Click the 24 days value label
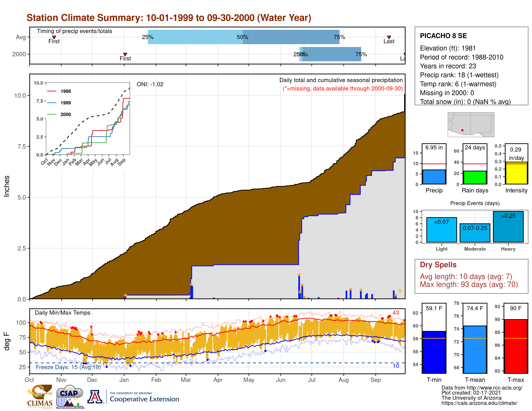The width and height of the screenshot is (532, 411). [475, 147]
